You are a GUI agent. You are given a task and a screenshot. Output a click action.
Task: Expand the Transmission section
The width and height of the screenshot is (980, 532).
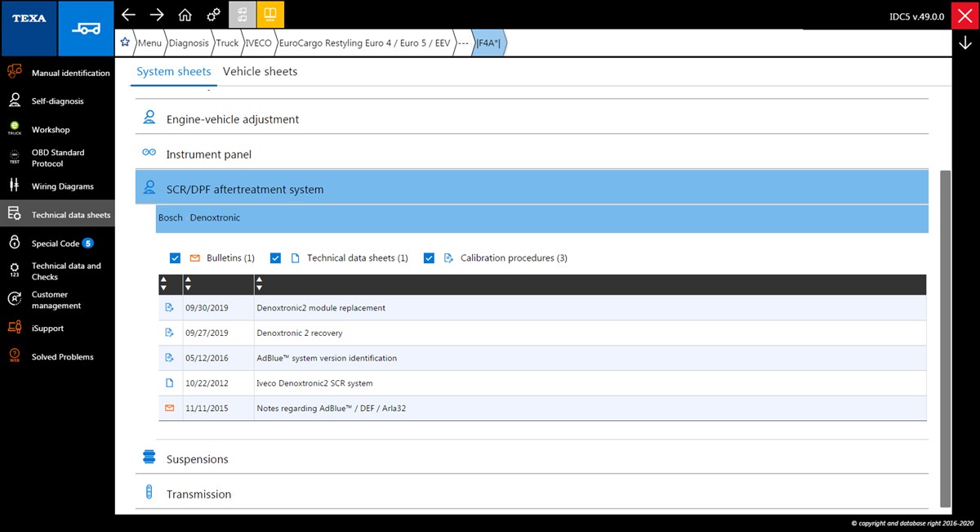point(198,494)
